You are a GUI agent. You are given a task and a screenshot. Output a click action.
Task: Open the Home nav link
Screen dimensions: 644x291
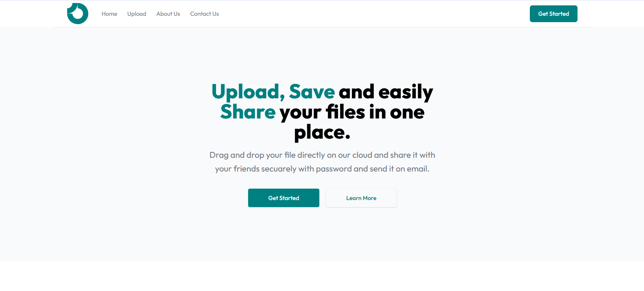pos(109,14)
